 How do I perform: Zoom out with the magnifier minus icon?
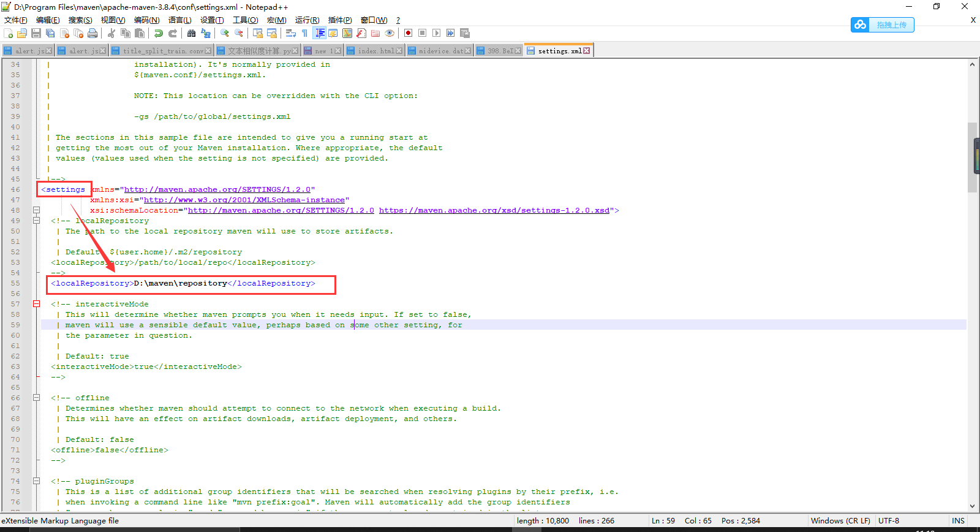click(239, 33)
